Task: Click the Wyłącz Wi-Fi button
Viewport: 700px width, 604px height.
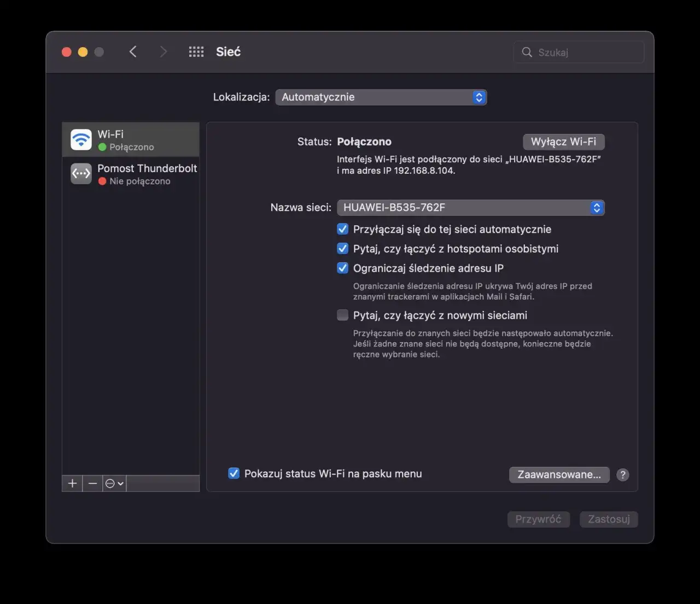Action: (563, 142)
